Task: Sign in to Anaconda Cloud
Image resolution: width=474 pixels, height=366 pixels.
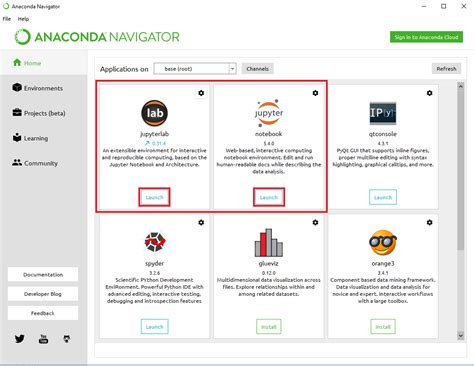Action: click(426, 37)
